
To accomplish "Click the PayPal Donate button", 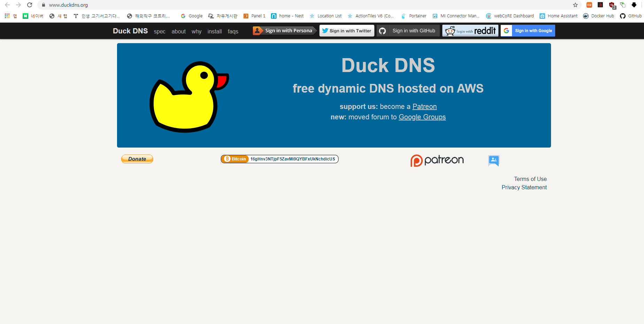I will pos(137,159).
